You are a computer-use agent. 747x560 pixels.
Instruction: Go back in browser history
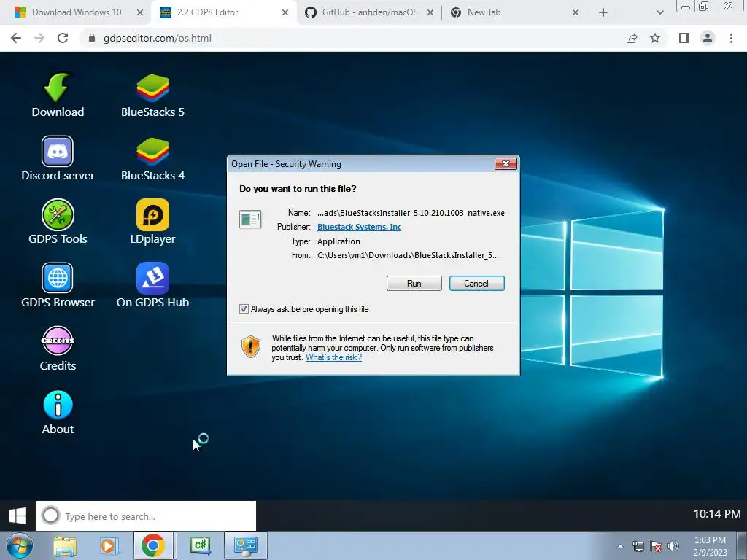pos(16,38)
